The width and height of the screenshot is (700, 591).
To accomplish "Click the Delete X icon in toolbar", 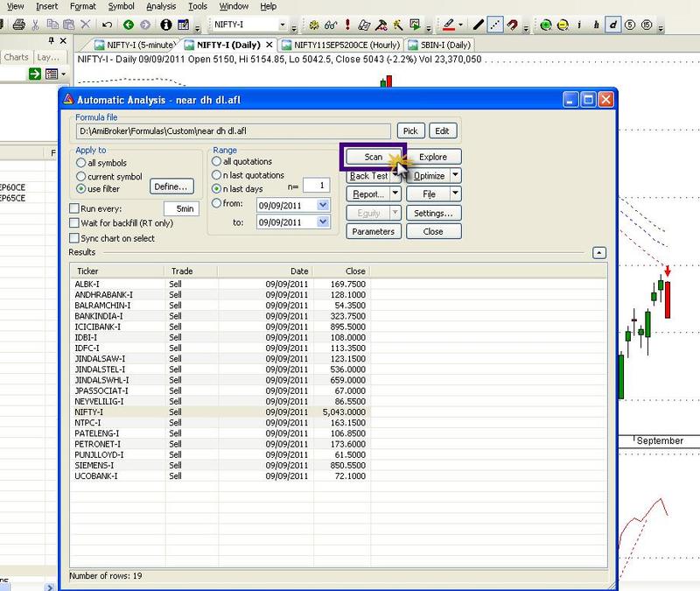I will coord(85,25).
